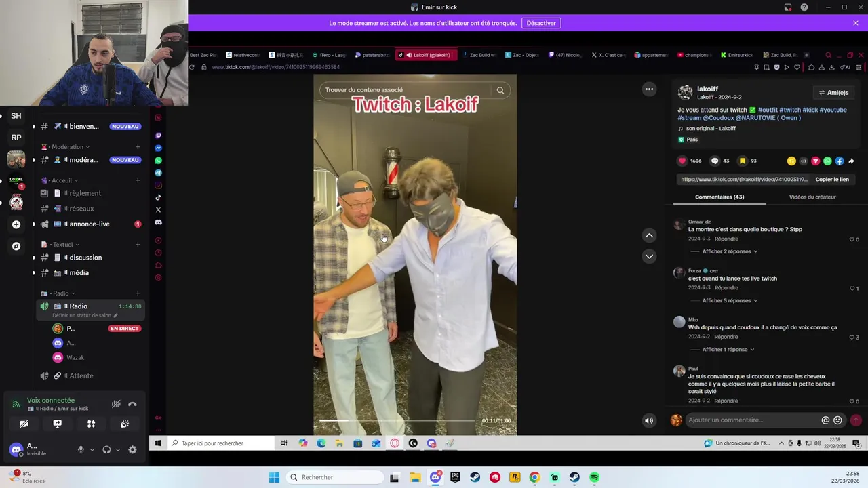Click Répondre under Omaar_dz comment
This screenshot has width=868, height=488.
[x=726, y=239]
